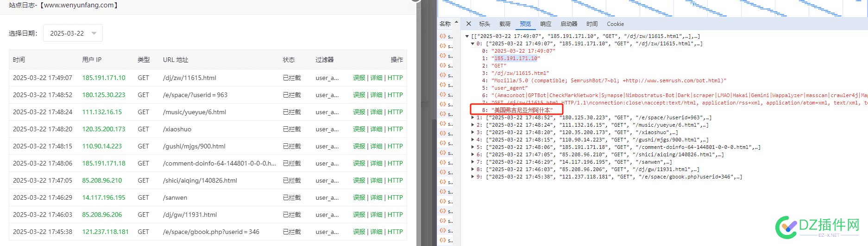
Task: Click the 用户 IP column header
Action: (x=92, y=60)
